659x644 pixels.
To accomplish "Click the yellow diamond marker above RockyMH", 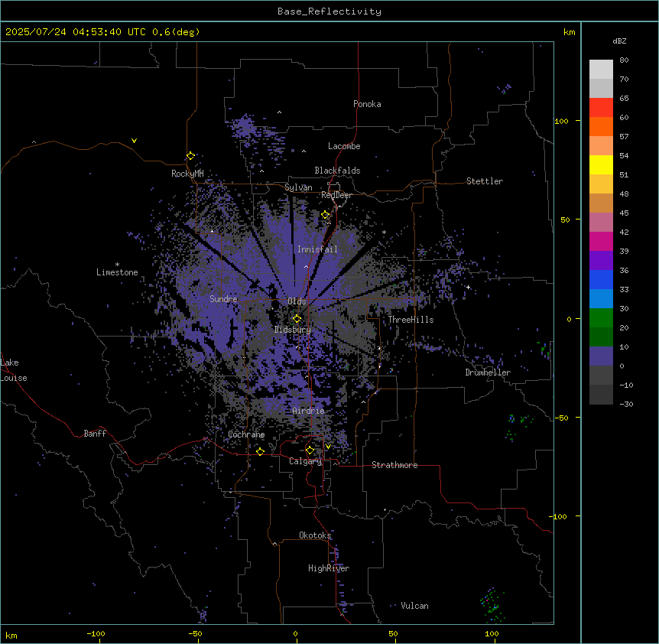I will click(190, 156).
